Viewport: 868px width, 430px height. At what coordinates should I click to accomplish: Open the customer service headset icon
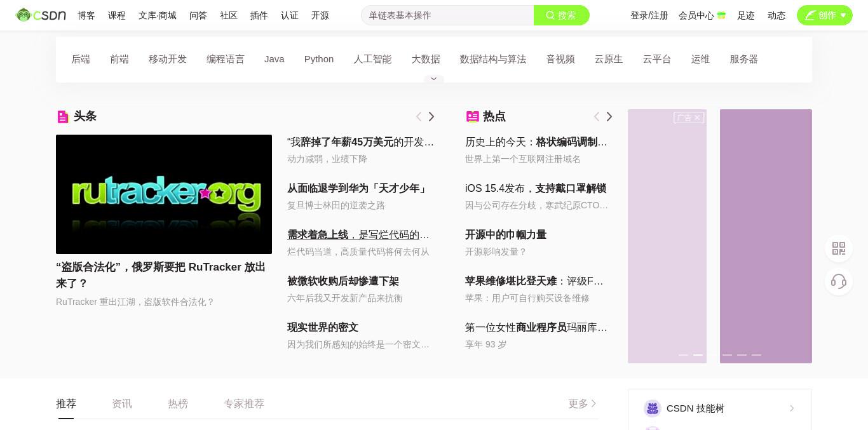click(x=839, y=281)
